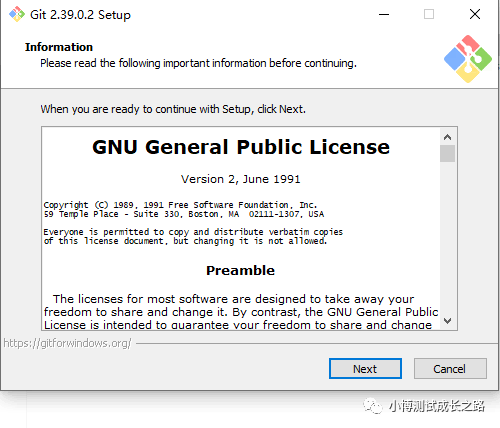Click the 'of this license document' line
Screen dimensions: 500x428
point(185,241)
